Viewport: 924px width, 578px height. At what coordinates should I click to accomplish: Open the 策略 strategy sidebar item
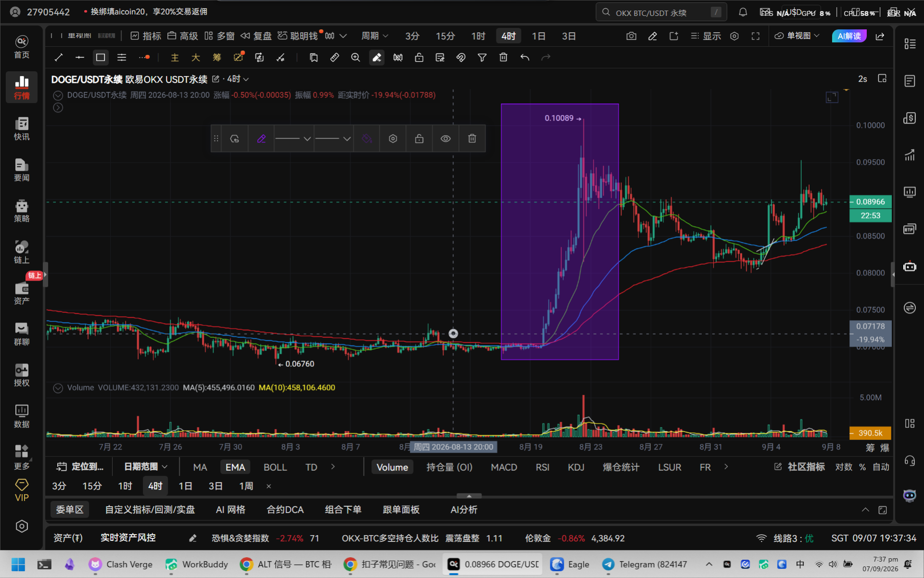click(x=22, y=211)
